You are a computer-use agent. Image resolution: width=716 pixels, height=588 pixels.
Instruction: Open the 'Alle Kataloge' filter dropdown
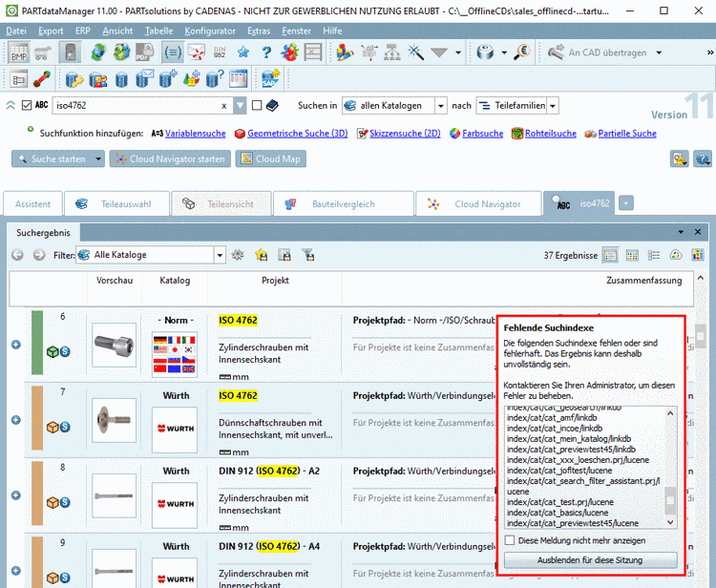pos(221,255)
